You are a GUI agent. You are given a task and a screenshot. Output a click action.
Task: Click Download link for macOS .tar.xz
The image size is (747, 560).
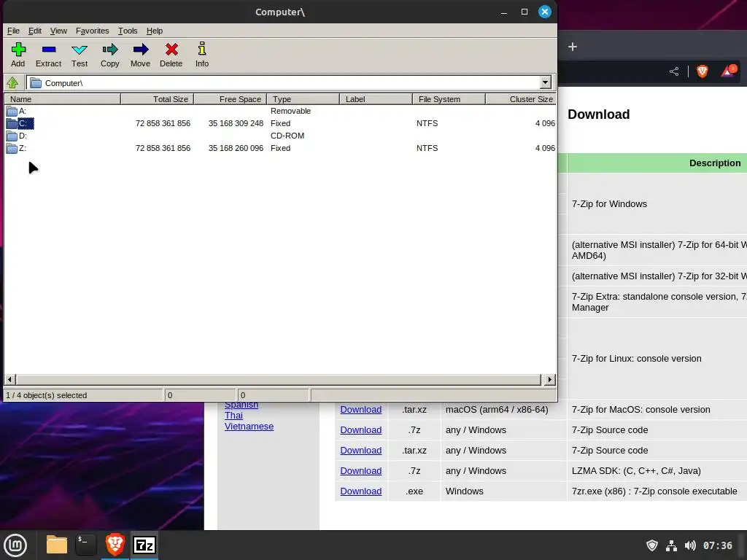click(x=360, y=410)
